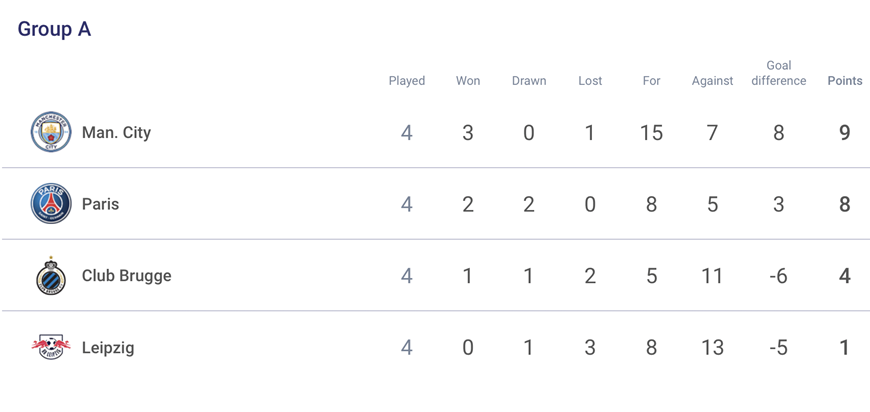Image resolution: width=870 pixels, height=412 pixels.
Task: Click the Club Brugge crest logo
Action: click(x=51, y=276)
